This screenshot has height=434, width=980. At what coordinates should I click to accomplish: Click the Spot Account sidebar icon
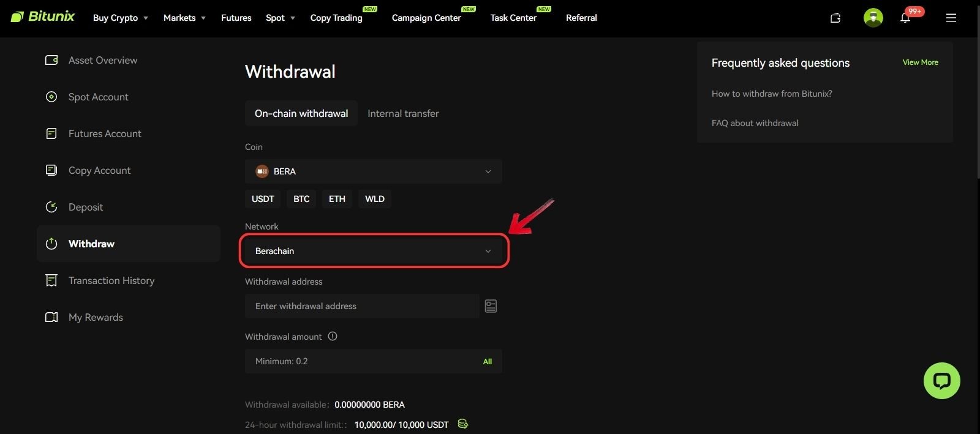pos(51,97)
